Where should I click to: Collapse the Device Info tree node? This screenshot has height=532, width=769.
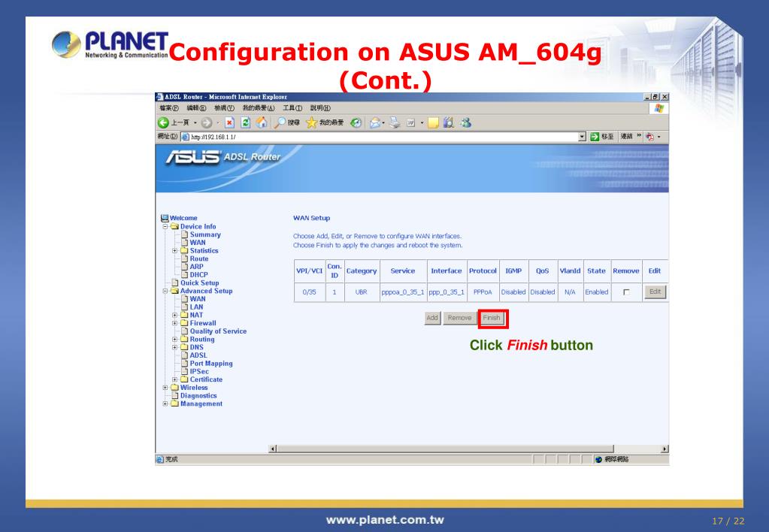tap(165, 226)
